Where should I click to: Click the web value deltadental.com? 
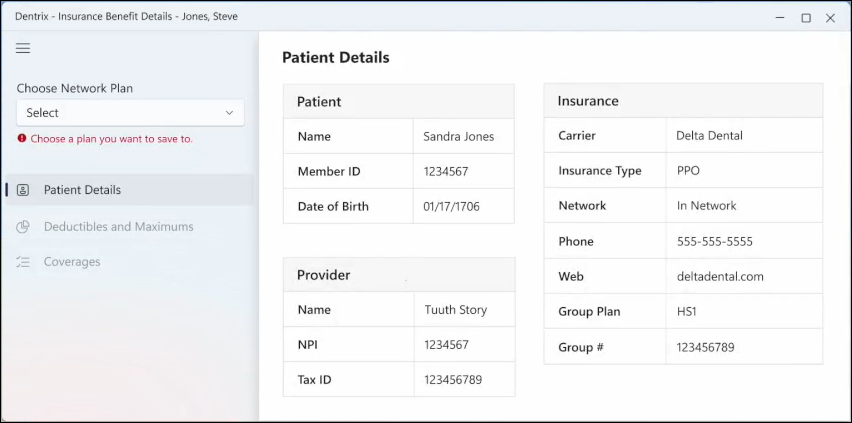720,276
